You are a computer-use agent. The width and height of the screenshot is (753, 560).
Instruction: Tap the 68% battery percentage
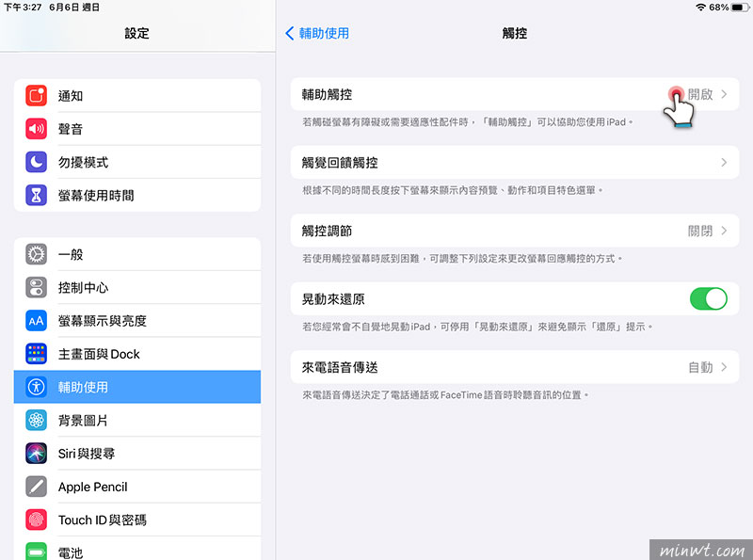click(719, 8)
